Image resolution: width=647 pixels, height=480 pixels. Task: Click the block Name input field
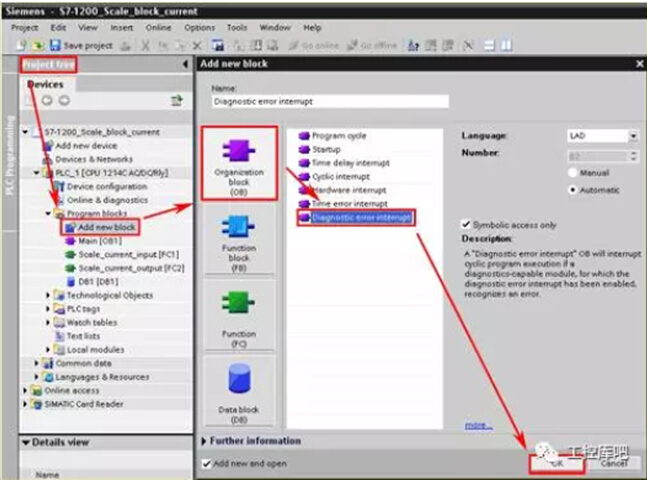point(330,102)
